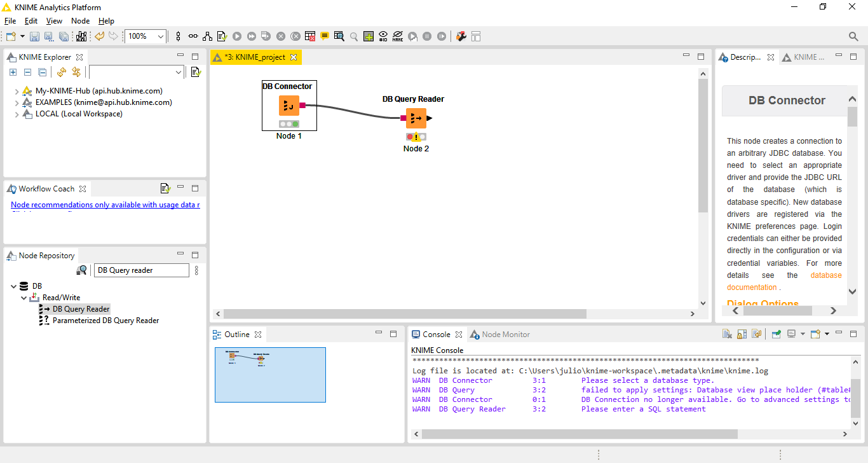Click the search magnifier icon at top right
Image resolution: width=868 pixels, height=463 pixels.
(x=853, y=37)
